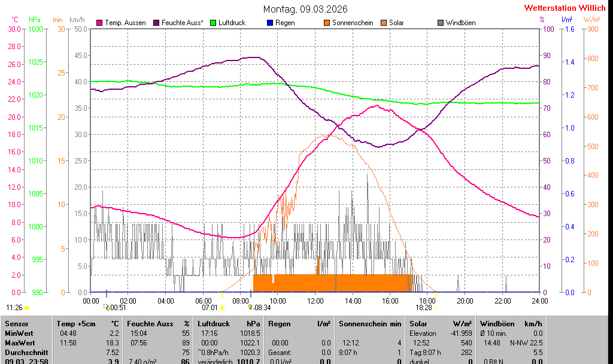The image size is (613, 364).
Task: Click the Wetterstation Willich title
Action: tap(565, 8)
